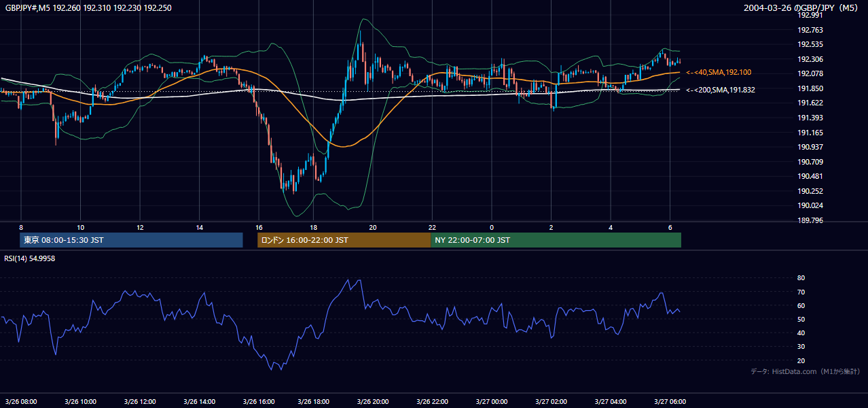Viewport: 868px width, 408px height.
Task: Click the white 200 SMA 191.832 label
Action: coord(720,90)
